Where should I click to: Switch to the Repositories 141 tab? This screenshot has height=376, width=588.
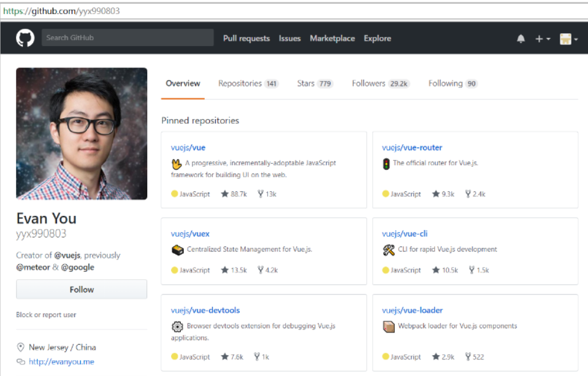tap(248, 83)
